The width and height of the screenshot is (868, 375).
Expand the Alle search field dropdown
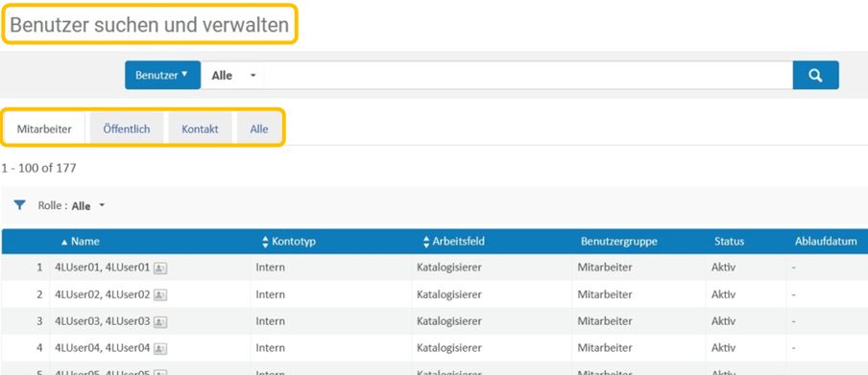click(232, 75)
